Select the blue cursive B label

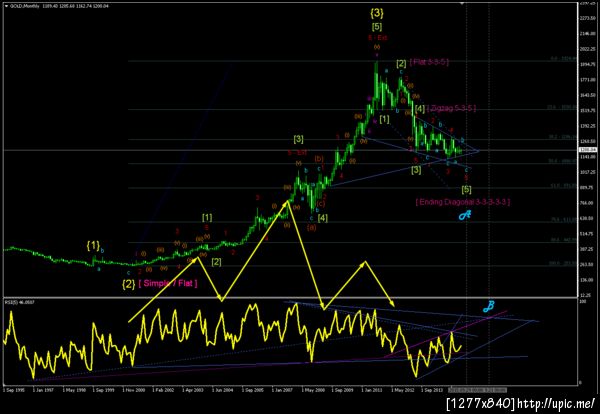[489, 306]
